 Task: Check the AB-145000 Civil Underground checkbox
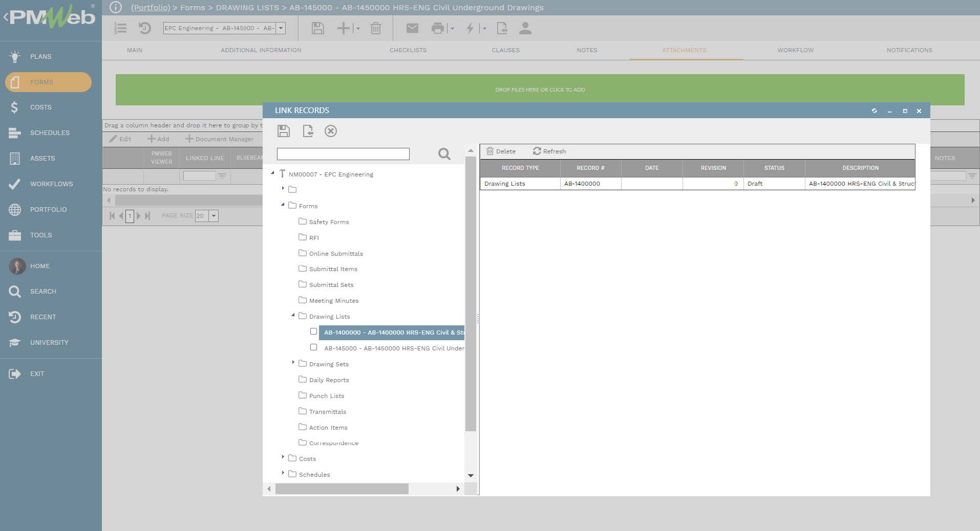pyautogui.click(x=313, y=347)
